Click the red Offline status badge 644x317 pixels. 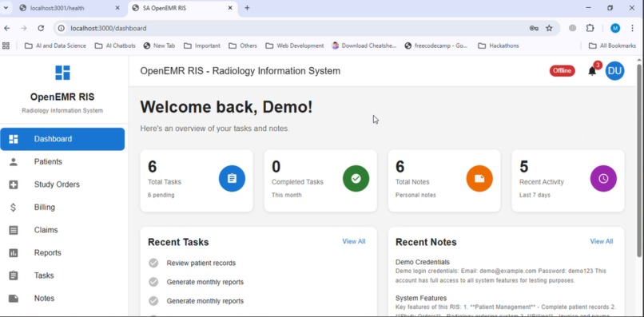coord(563,70)
